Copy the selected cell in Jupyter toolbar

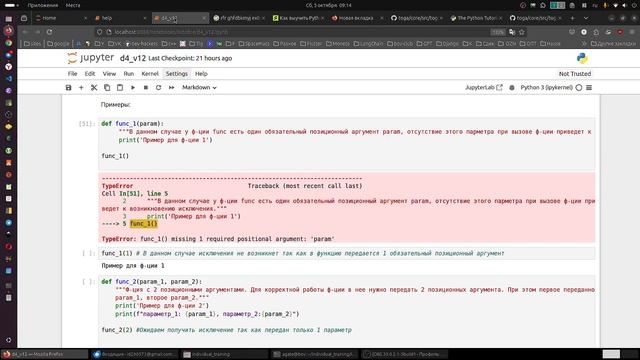tap(107, 87)
